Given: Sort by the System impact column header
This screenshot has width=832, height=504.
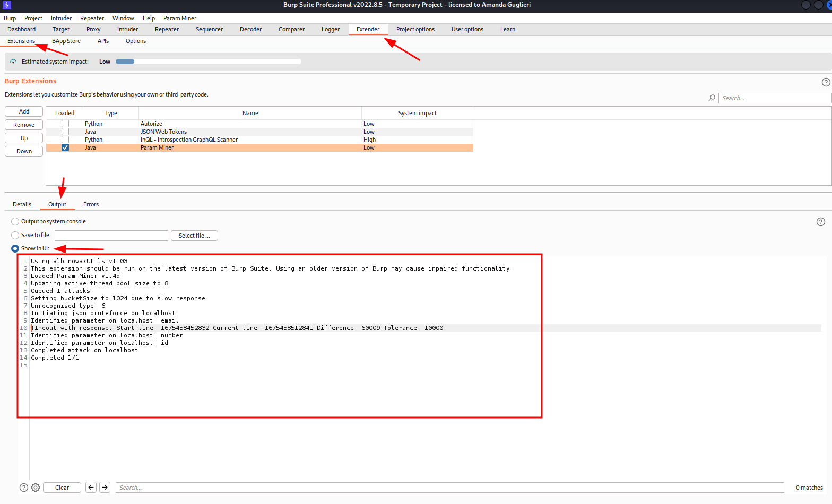Looking at the screenshot, I should pos(418,113).
